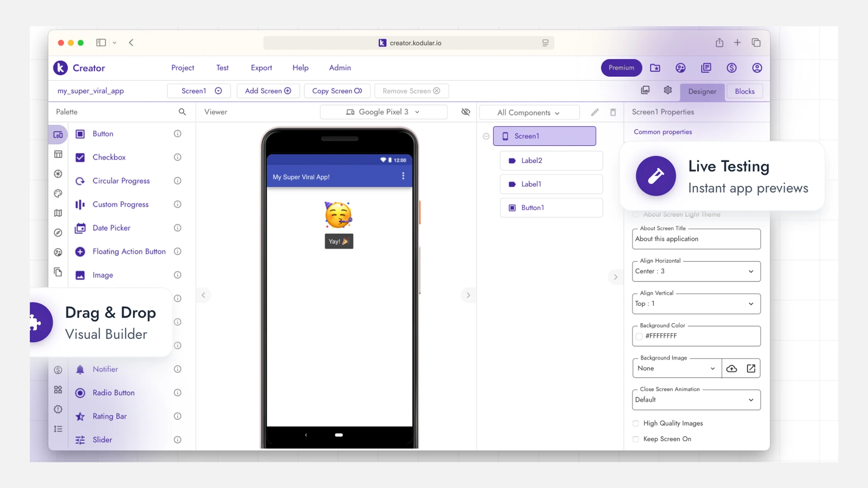Image resolution: width=868 pixels, height=488 pixels.
Task: Click the Add Screen button
Action: (x=268, y=91)
